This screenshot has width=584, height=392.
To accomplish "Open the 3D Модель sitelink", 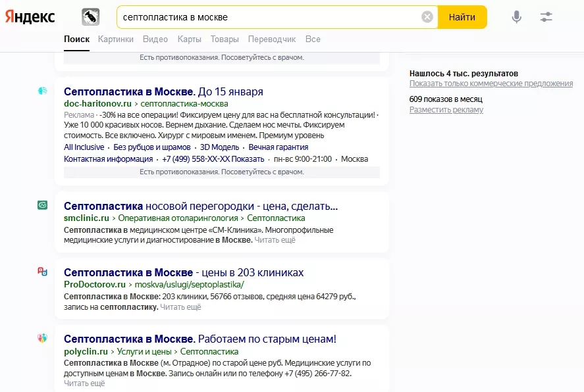I will (x=219, y=147).
